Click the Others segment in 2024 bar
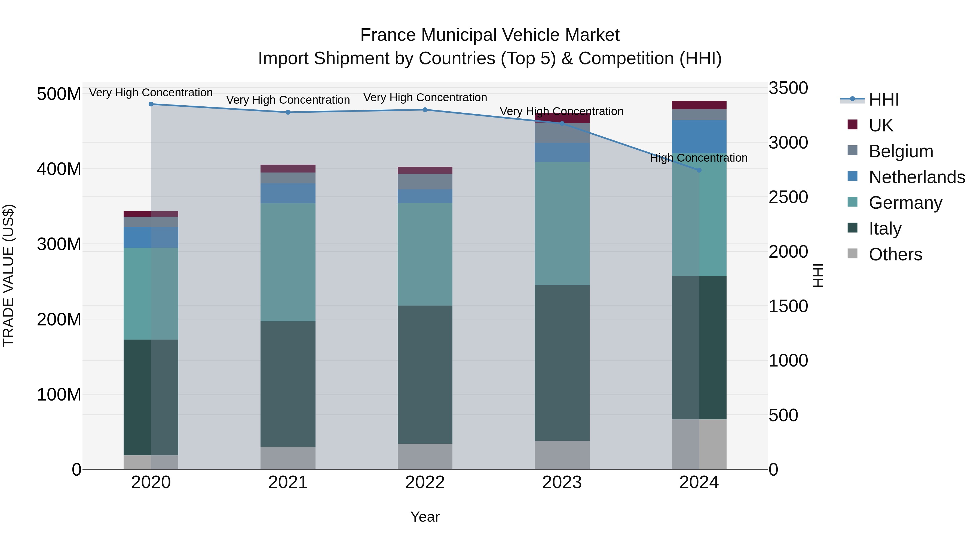Viewport: 980px width, 551px height. click(x=699, y=444)
